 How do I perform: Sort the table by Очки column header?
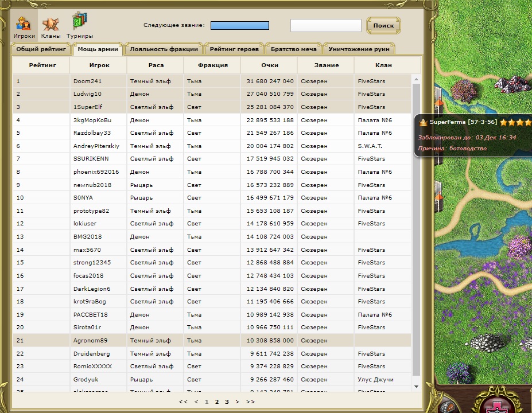tap(269, 65)
